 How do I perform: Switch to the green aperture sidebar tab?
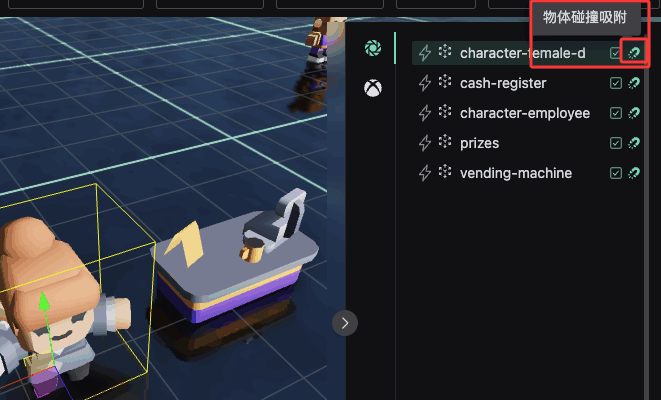click(x=373, y=48)
